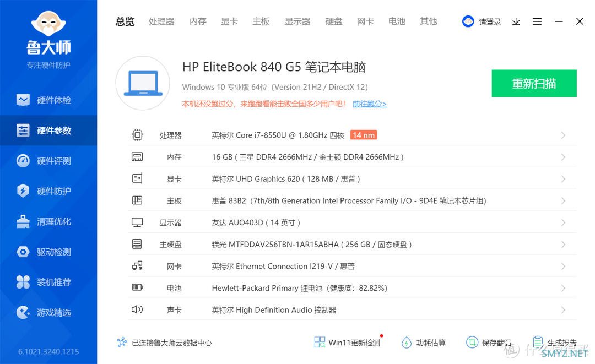595x364 pixels.
Task: Switch to the 处理器 tab
Action: 161,21
